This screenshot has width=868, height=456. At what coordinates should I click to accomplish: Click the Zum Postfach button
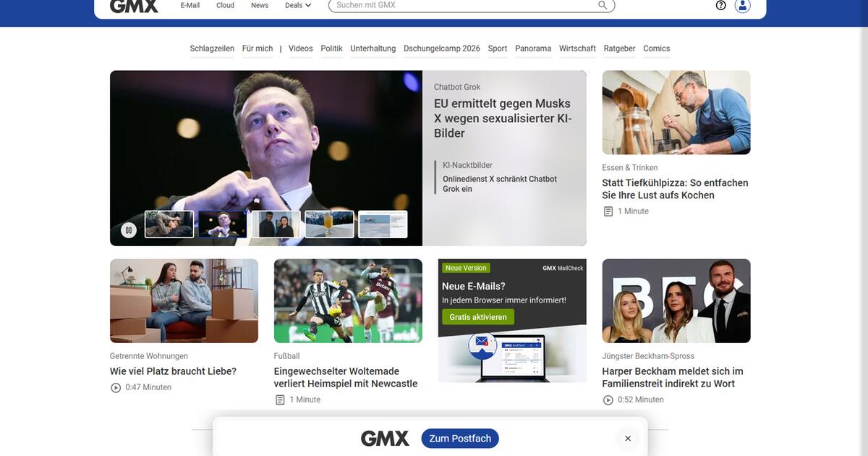460,439
